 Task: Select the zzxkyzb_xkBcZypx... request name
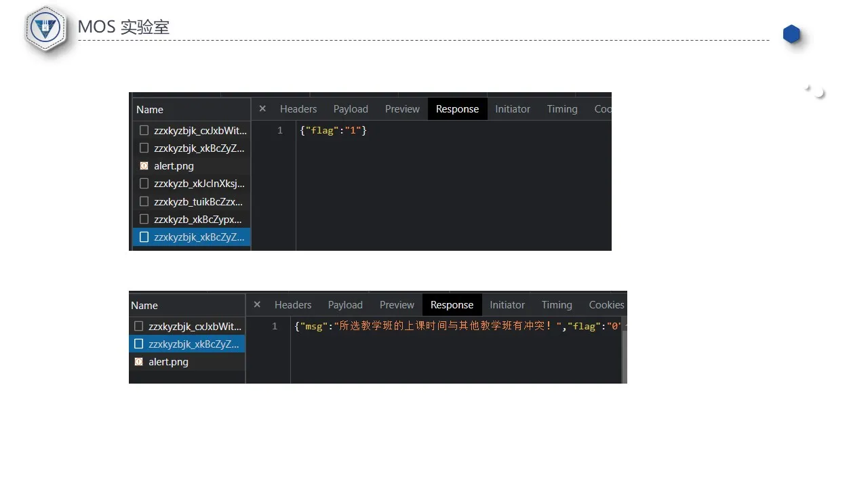(x=198, y=220)
